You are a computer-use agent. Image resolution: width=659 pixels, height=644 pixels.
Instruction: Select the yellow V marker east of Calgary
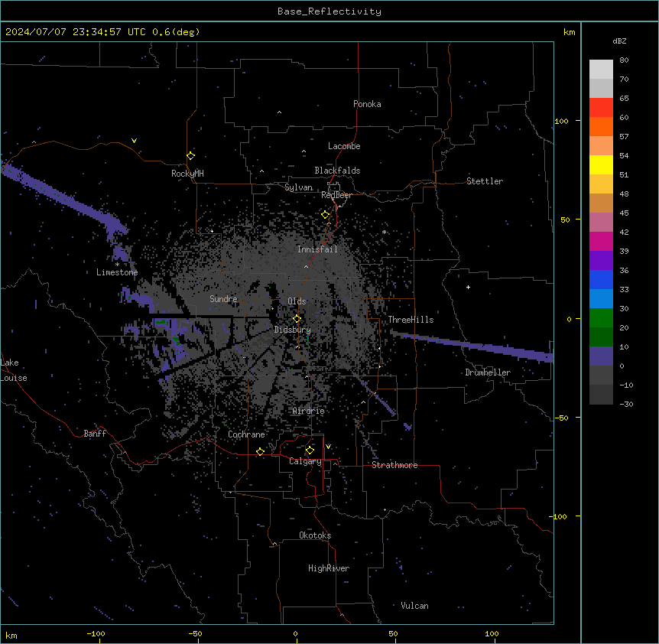pos(328,447)
